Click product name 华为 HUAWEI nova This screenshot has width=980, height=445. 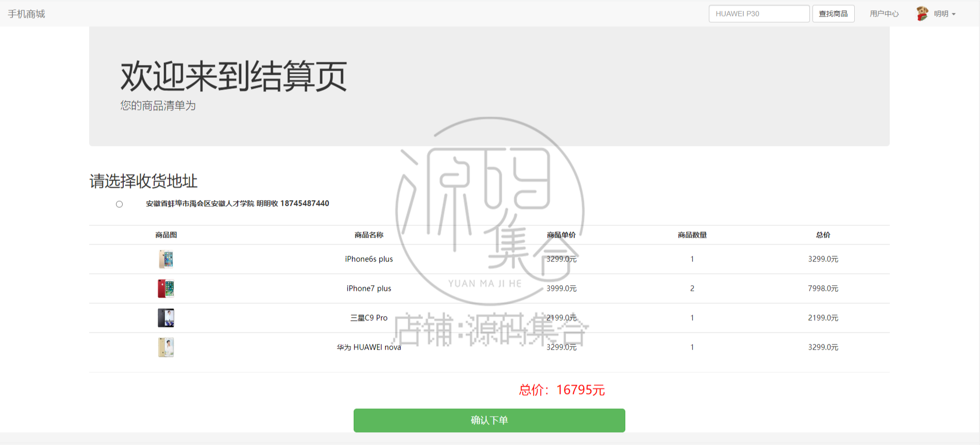(x=369, y=347)
